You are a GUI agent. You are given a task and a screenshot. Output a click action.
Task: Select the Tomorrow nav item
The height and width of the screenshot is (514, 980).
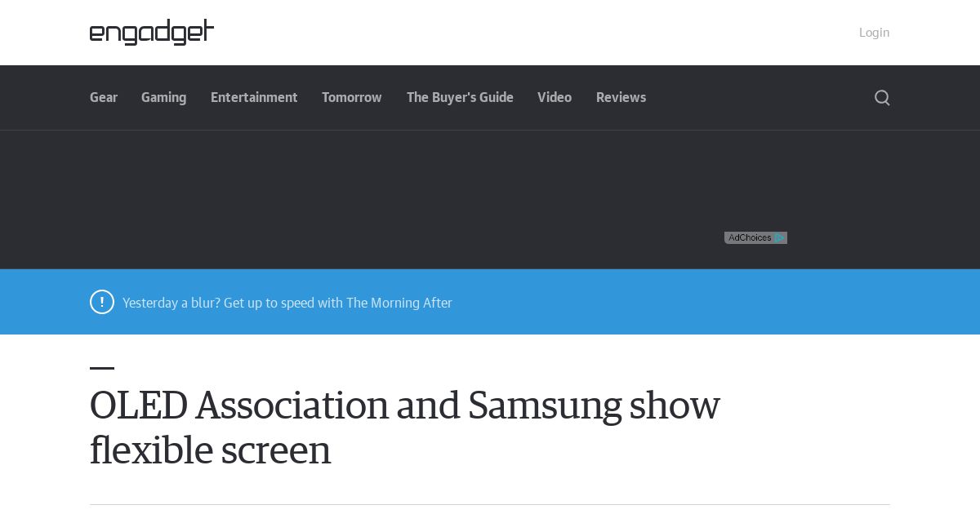pyautogui.click(x=352, y=98)
